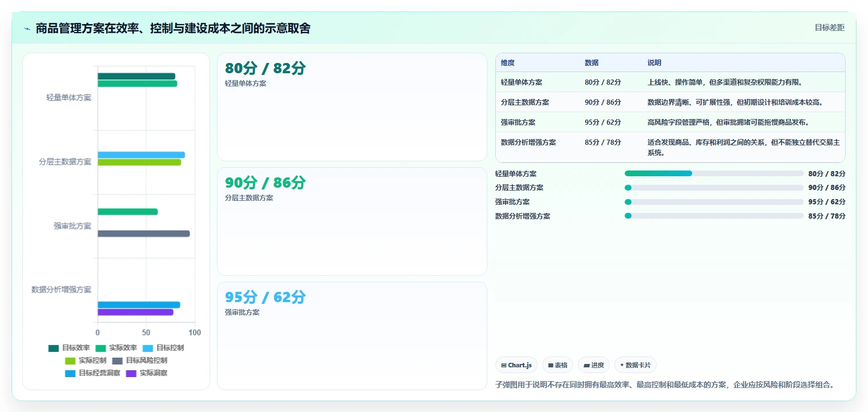Click the 分层主数据方案 progress bar
The image size is (868, 412).
click(x=714, y=188)
